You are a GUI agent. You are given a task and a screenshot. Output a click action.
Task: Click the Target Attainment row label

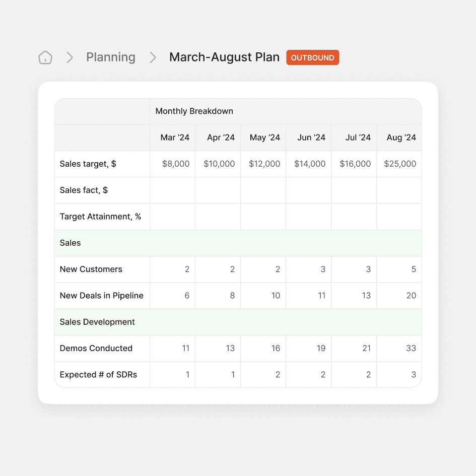click(x=100, y=217)
